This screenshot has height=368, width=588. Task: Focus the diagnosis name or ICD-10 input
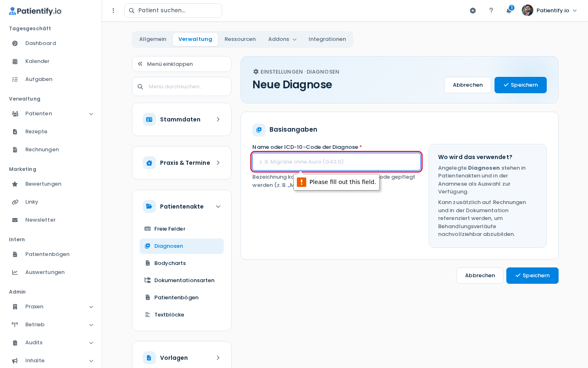pyautogui.click(x=336, y=162)
